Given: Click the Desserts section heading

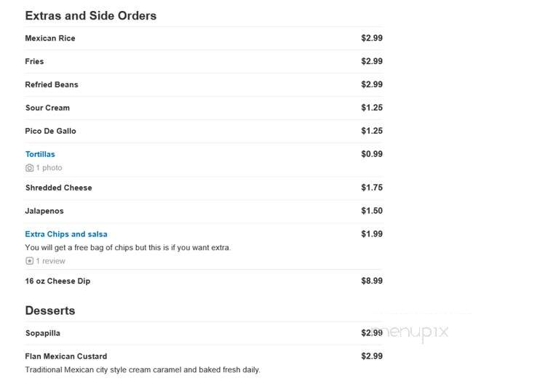Looking at the screenshot, I should click(50, 311).
